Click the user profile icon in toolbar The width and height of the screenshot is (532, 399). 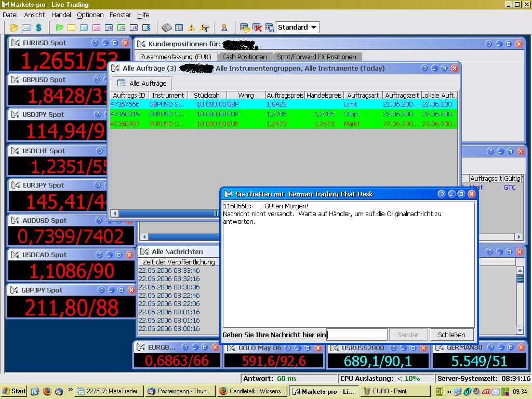(x=224, y=28)
